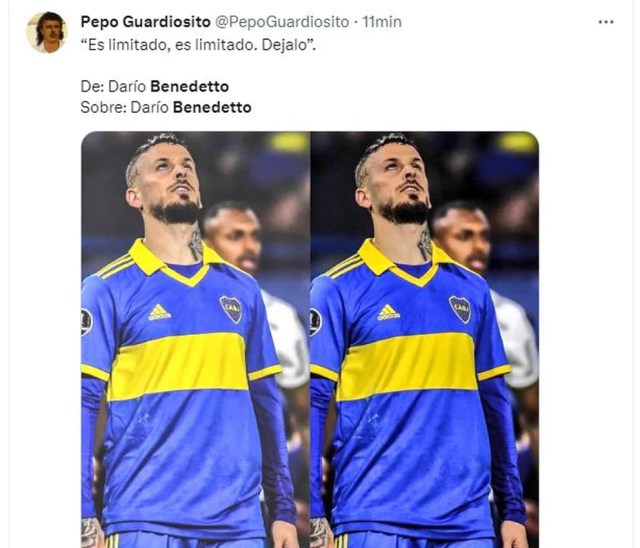
Task: Click the sleeve badge in right photo
Action: (x=315, y=322)
